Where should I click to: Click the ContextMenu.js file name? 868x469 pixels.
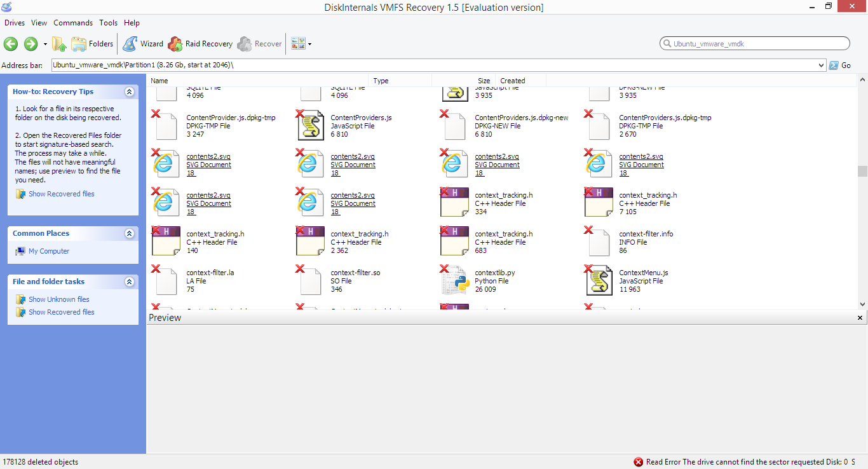(644, 273)
